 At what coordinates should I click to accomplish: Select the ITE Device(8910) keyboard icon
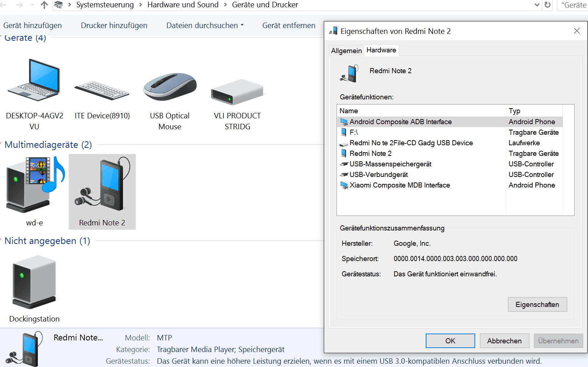point(102,90)
